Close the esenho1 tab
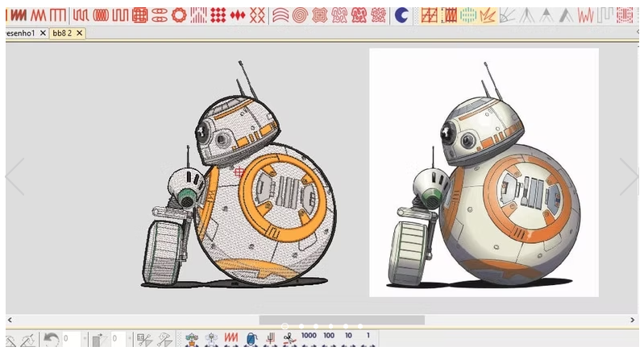This screenshot has width=644, height=351. click(x=43, y=33)
